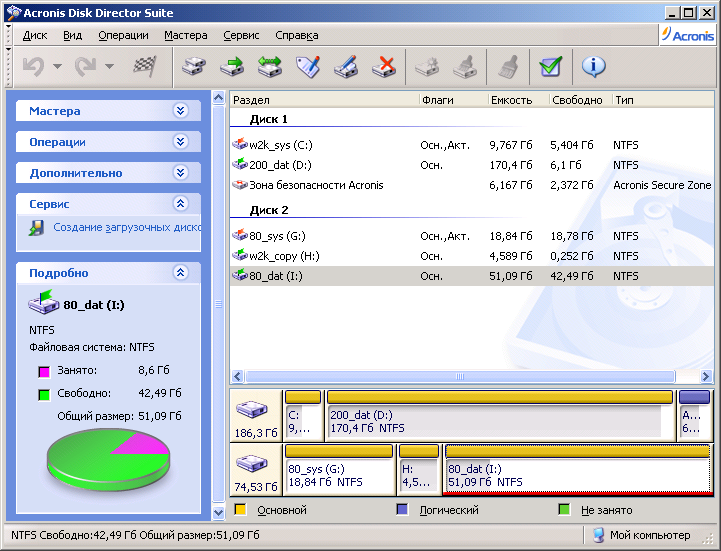Click sidebar scroll down arrow

tap(218, 512)
